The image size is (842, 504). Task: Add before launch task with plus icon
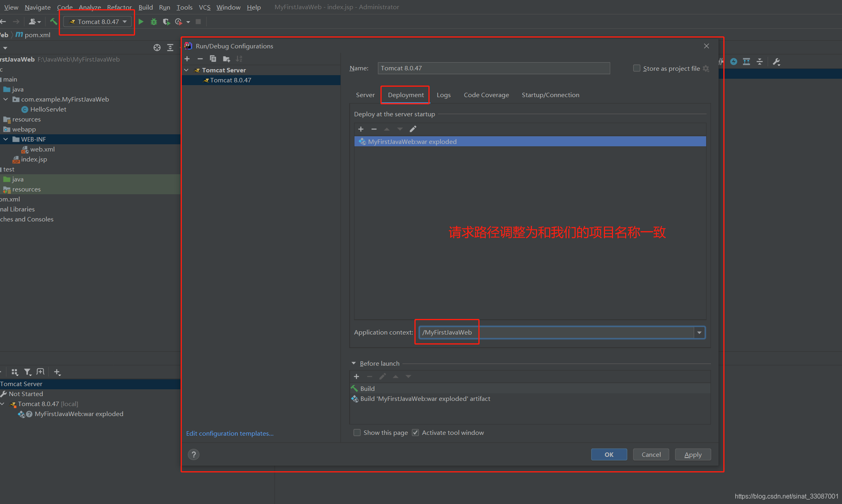356,377
